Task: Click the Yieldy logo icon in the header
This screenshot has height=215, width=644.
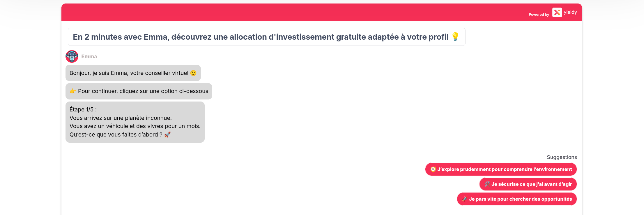Action: [557, 12]
